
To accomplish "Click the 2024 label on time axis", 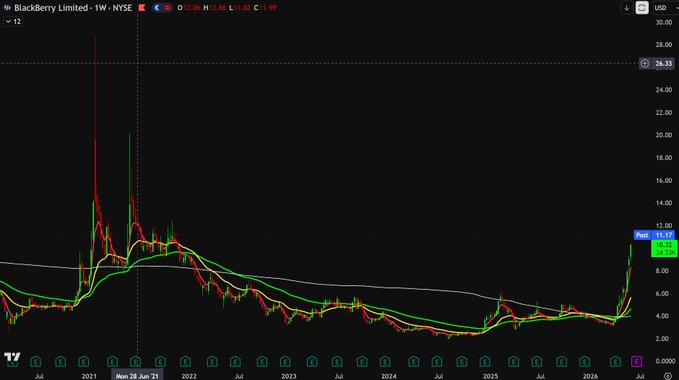I will pos(388,376).
